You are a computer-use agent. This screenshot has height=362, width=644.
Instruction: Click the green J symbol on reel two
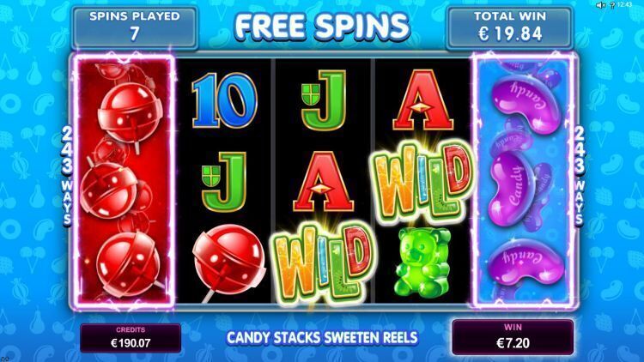pyautogui.click(x=224, y=181)
